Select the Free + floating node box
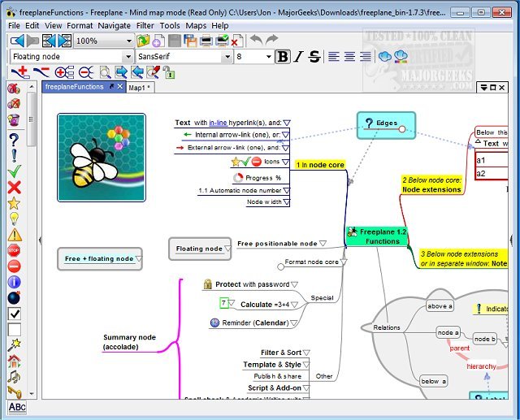The height and width of the screenshot is (420, 520). (100, 258)
